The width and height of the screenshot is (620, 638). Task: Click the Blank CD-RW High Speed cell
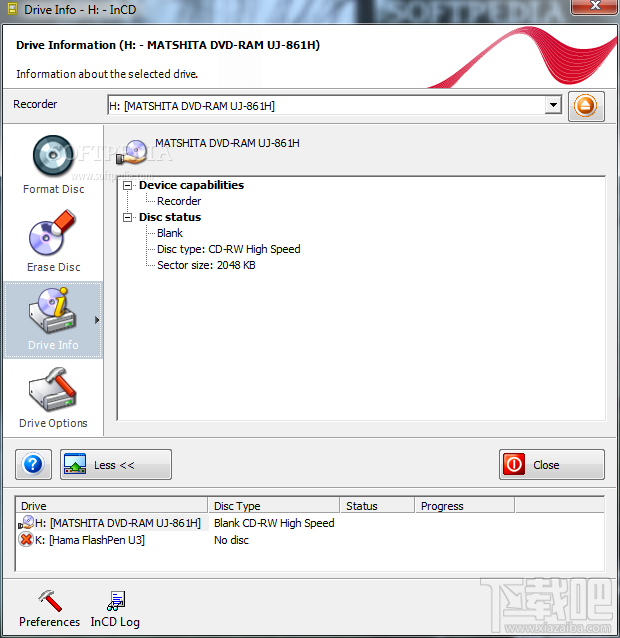point(274,523)
